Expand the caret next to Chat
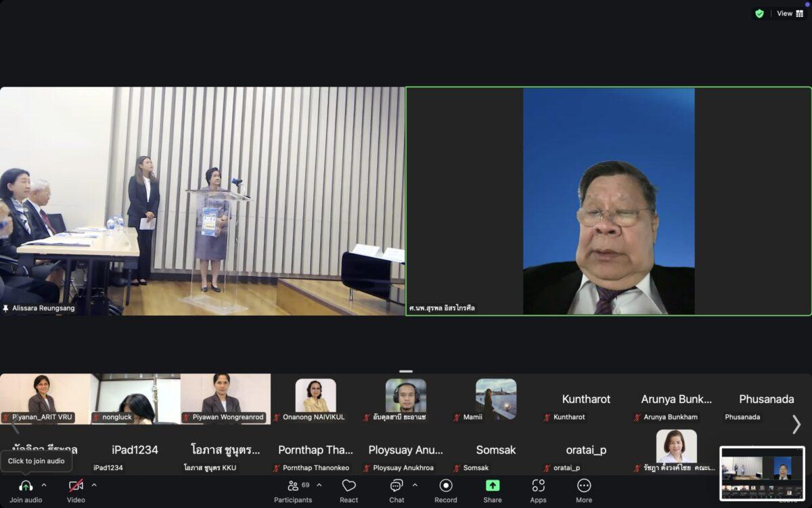This screenshot has width=812, height=508. [415, 485]
